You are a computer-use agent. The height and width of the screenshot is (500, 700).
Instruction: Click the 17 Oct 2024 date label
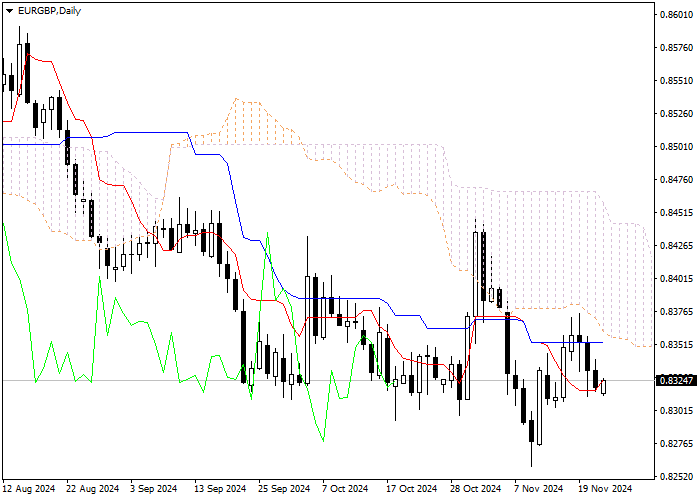pyautogui.click(x=411, y=489)
